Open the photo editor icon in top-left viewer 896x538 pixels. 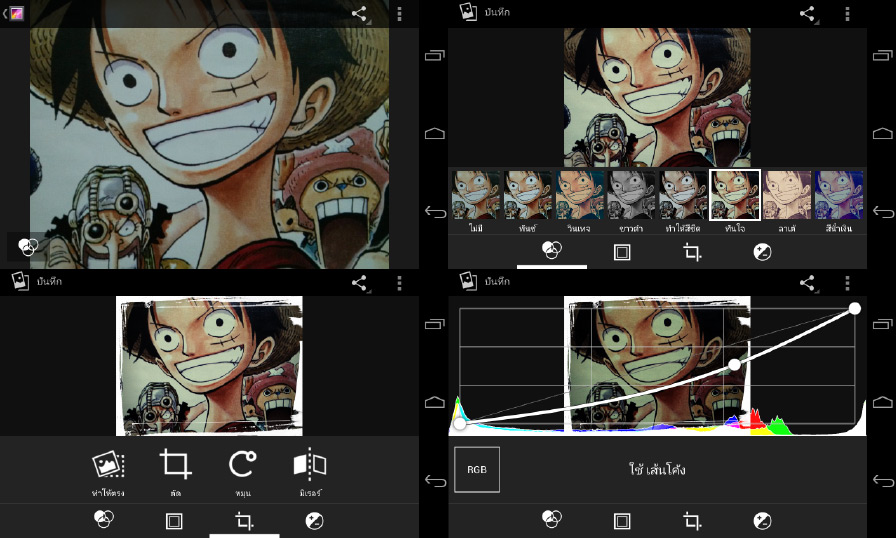point(27,246)
